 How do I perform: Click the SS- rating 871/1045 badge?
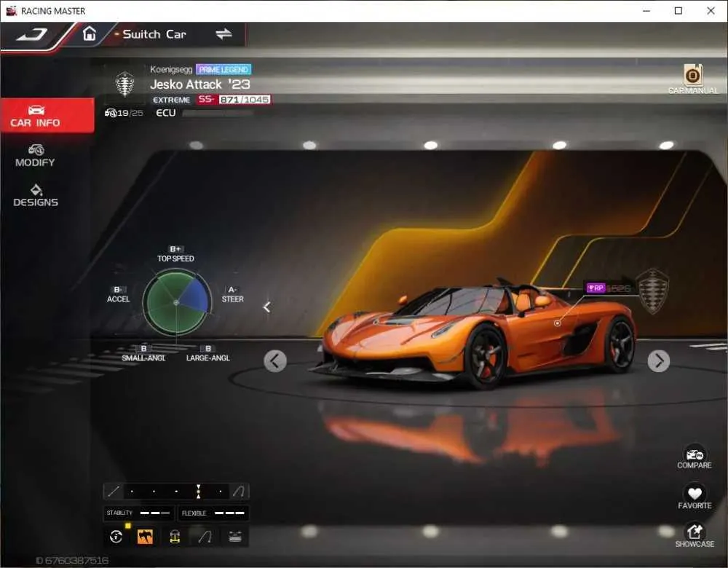[234, 99]
